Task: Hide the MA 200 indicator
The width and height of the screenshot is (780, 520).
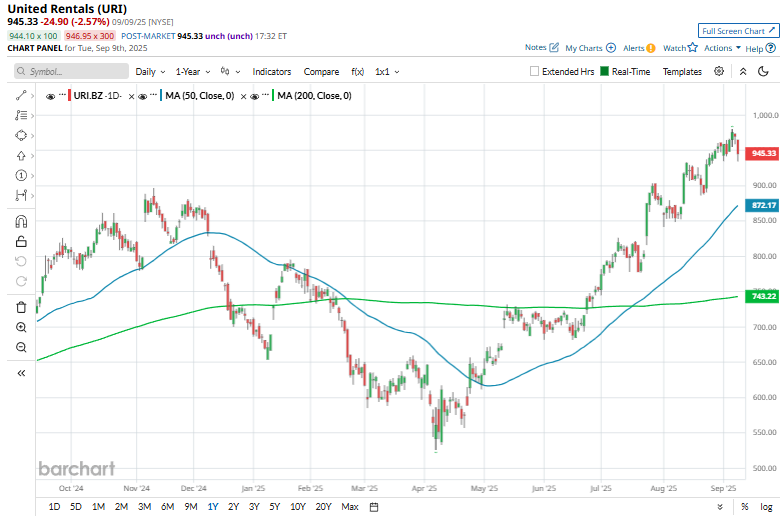Action: click(x=254, y=97)
